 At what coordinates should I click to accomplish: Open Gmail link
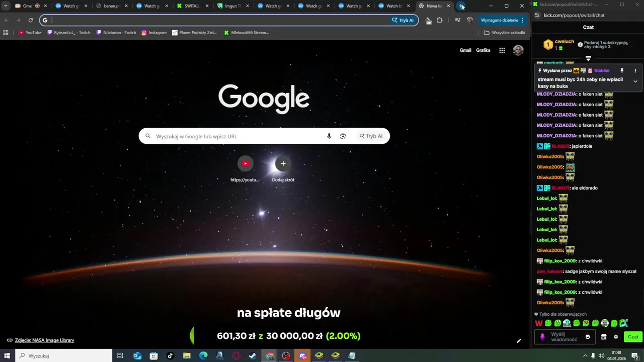click(x=465, y=50)
